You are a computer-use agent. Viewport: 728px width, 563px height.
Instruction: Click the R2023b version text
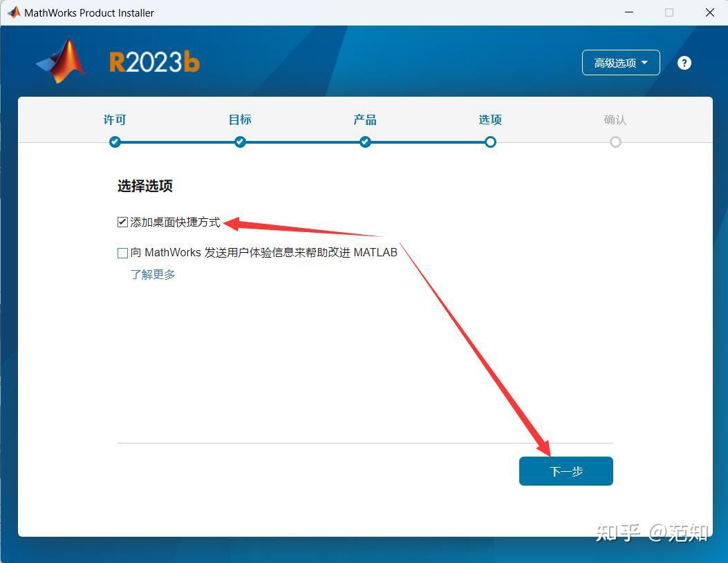(x=153, y=61)
